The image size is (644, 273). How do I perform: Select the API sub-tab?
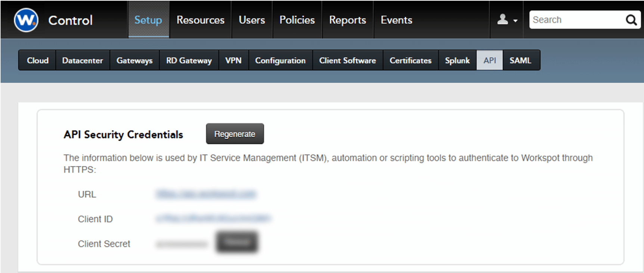pos(490,60)
